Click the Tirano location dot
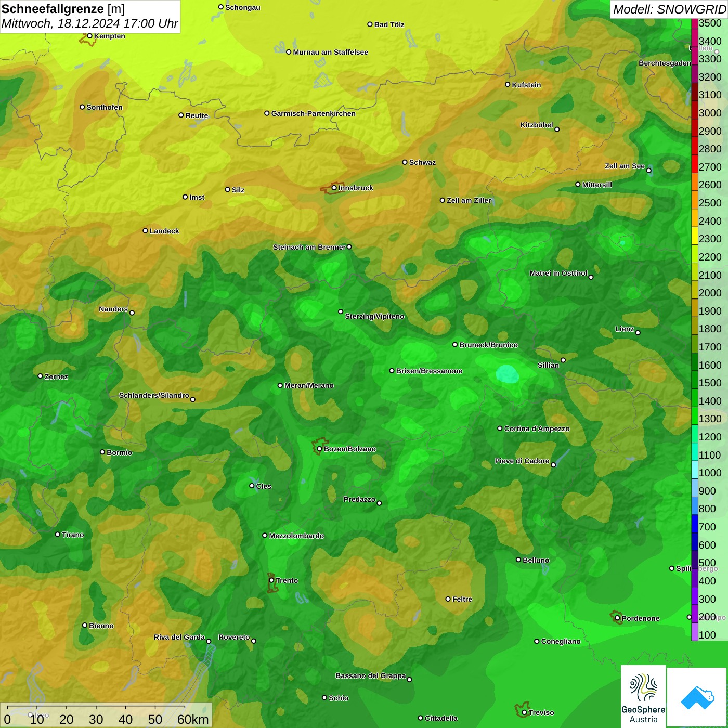This screenshot has width=728, height=728. point(58,534)
